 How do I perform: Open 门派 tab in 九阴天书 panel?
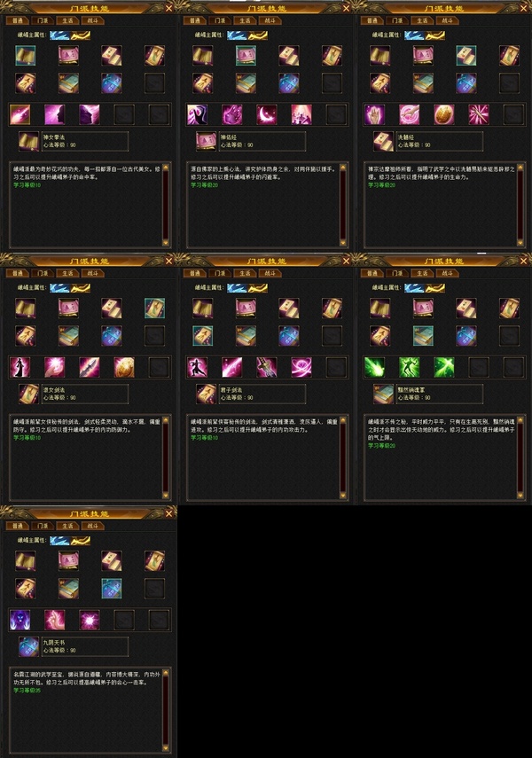tap(42, 526)
